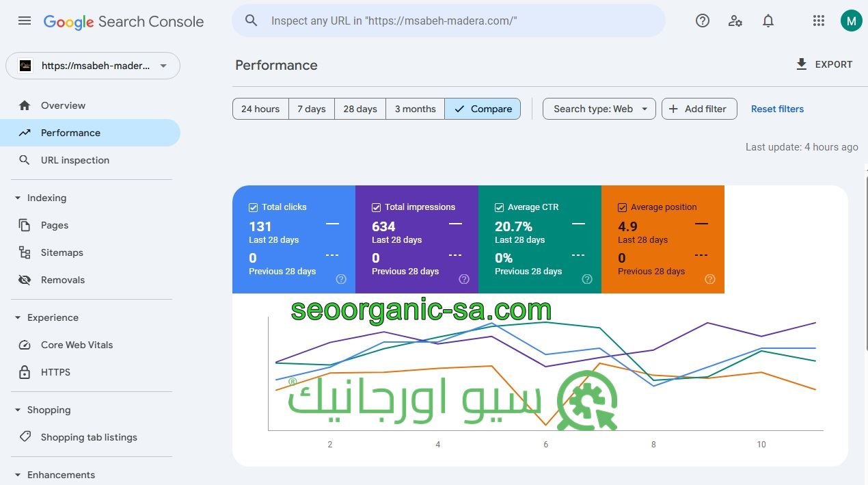Open the Google apps grid
This screenshot has height=485, width=868.
click(818, 21)
